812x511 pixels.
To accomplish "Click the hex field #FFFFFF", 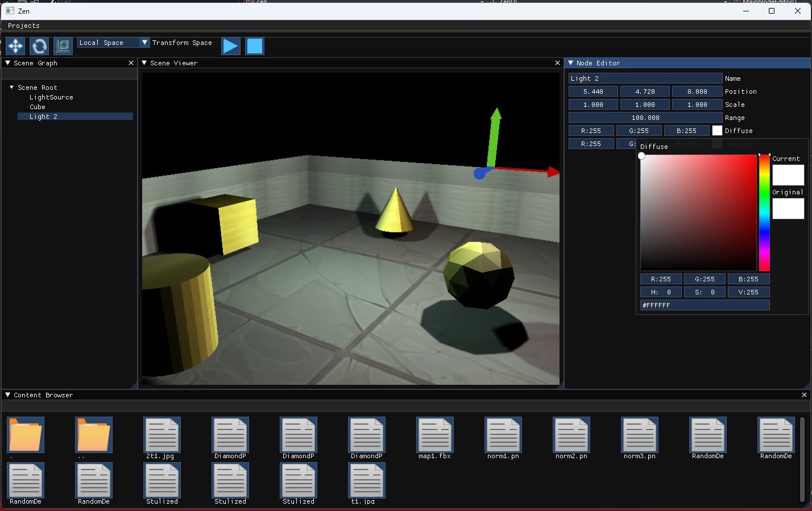I will (x=705, y=305).
